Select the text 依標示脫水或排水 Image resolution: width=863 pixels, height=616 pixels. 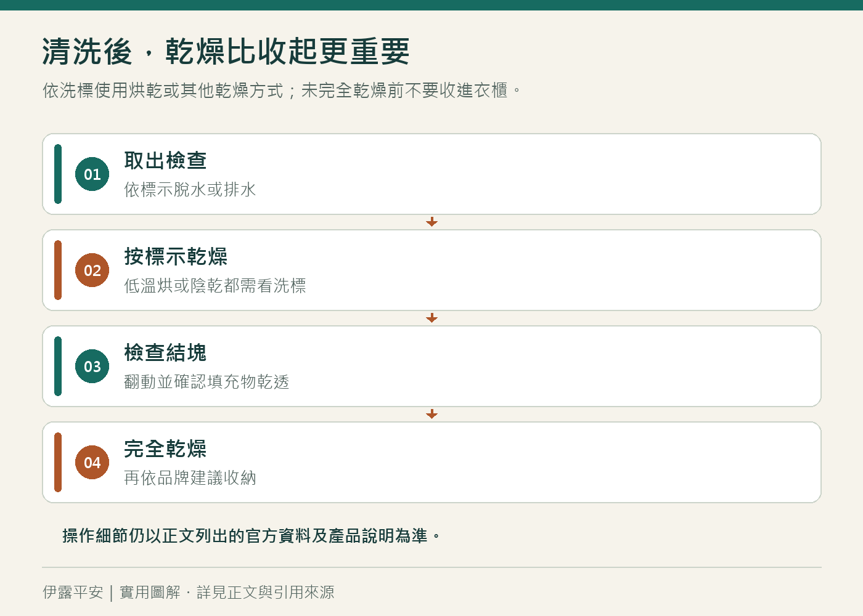coord(190,190)
